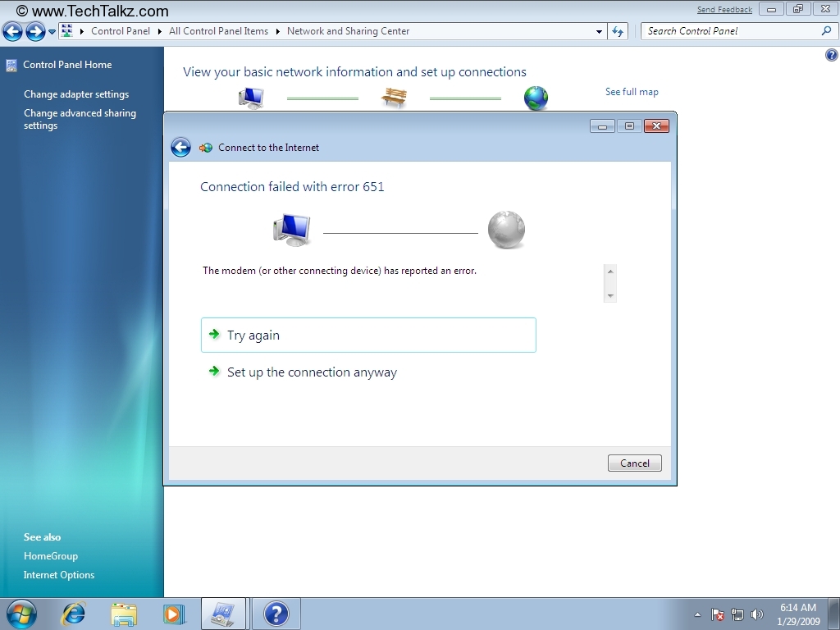Open the help question mark icon

pyautogui.click(x=830, y=55)
